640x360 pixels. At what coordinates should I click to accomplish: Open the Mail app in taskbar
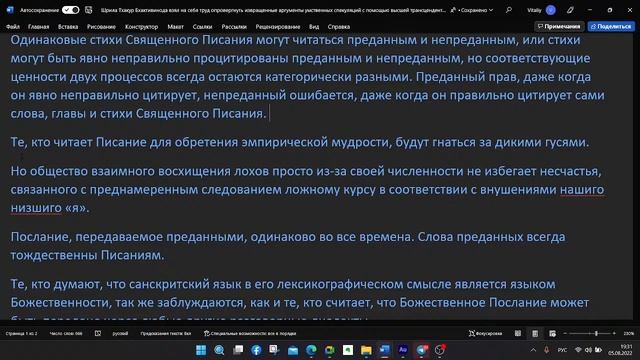(x=293, y=350)
